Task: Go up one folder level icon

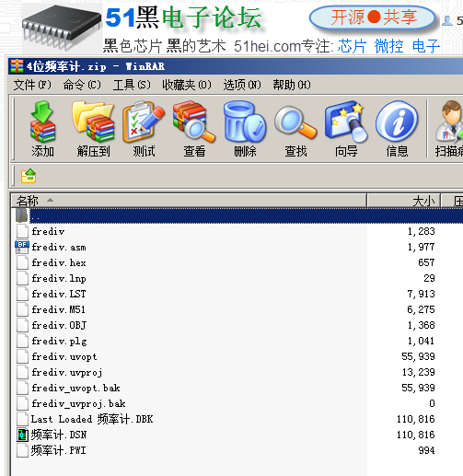Action: (x=29, y=176)
